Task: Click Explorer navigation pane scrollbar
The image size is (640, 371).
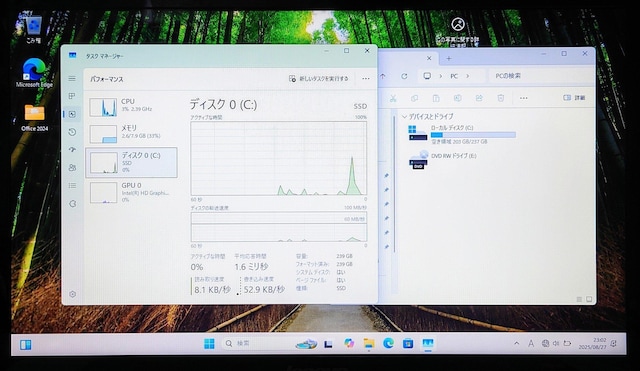Action: (394, 184)
